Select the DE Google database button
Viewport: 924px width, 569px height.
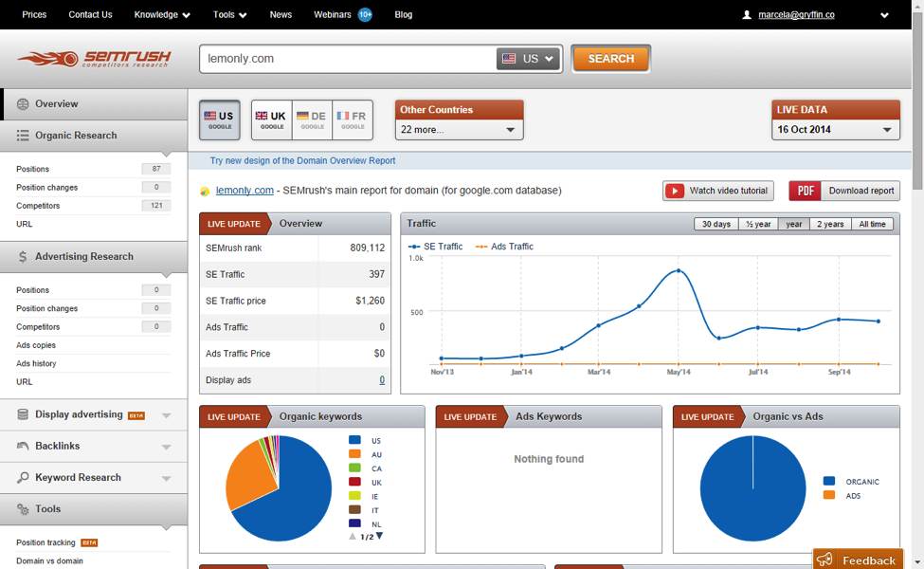(x=313, y=119)
